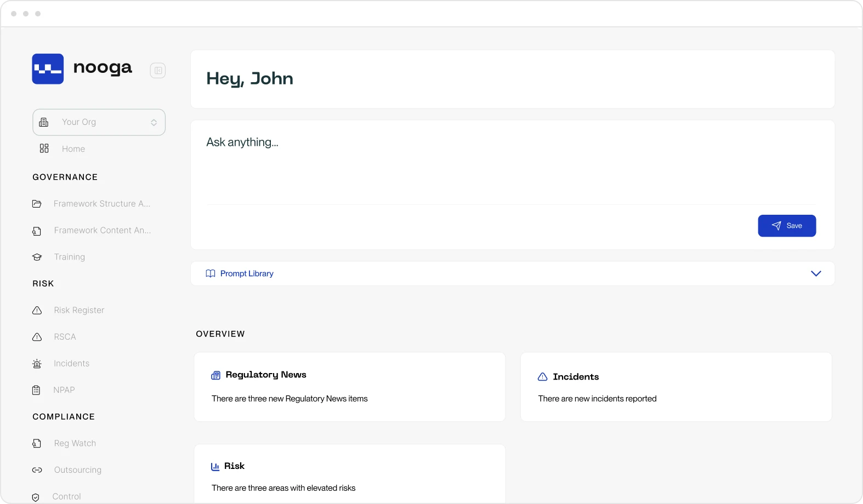Open the Incidents overview card title
The width and height of the screenshot is (863, 504).
[x=576, y=377]
